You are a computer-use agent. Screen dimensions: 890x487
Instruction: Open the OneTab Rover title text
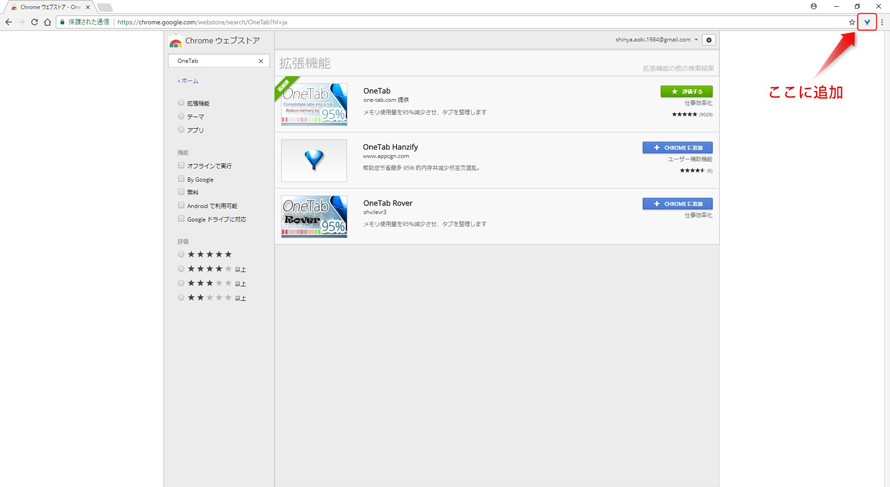tap(388, 203)
